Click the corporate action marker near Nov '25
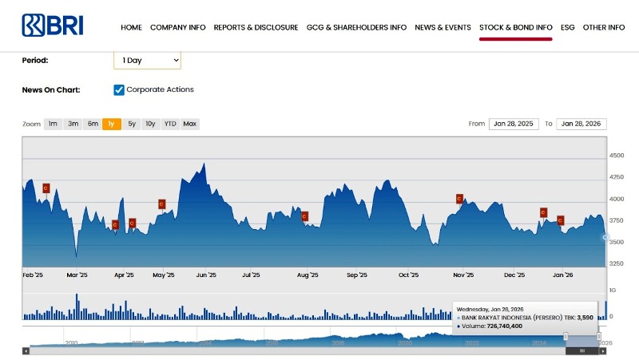The width and height of the screenshot is (639, 364). pos(459,199)
